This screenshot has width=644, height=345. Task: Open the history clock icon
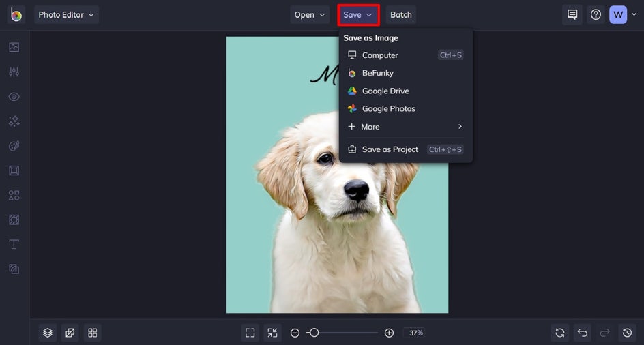coord(627,333)
